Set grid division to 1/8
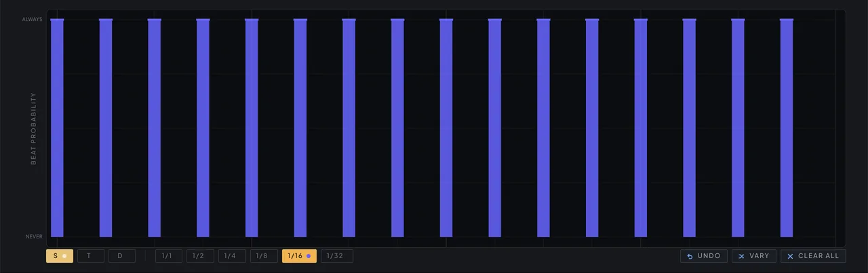The width and height of the screenshot is (868, 273). click(263, 256)
